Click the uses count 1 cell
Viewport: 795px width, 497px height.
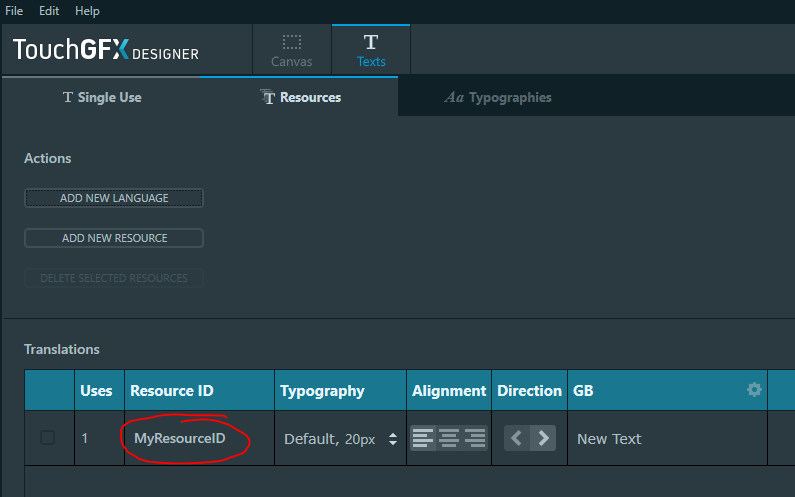(99, 438)
